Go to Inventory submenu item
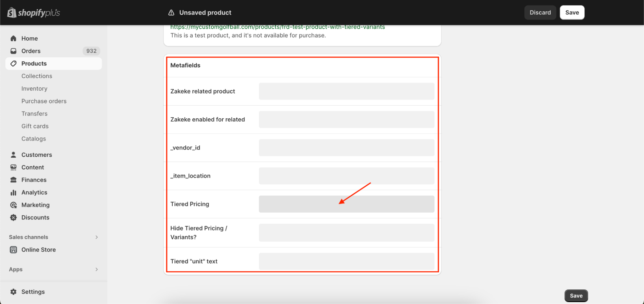The width and height of the screenshot is (644, 304). 34,89
